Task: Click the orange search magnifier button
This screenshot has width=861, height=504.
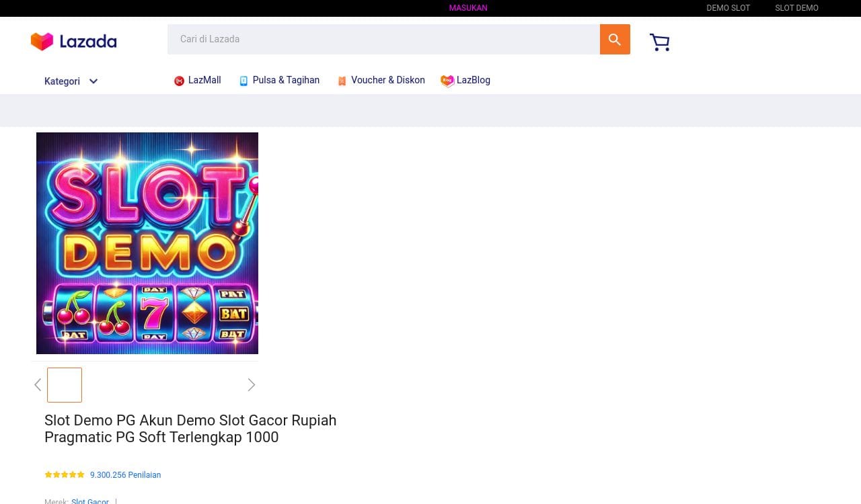Action: [614, 40]
